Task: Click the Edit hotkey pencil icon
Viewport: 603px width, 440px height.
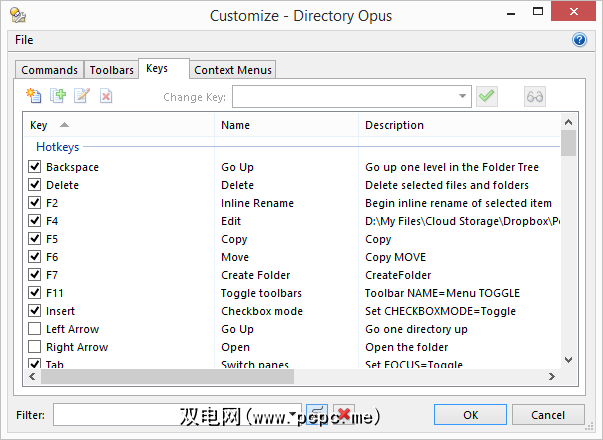Action: (x=82, y=96)
